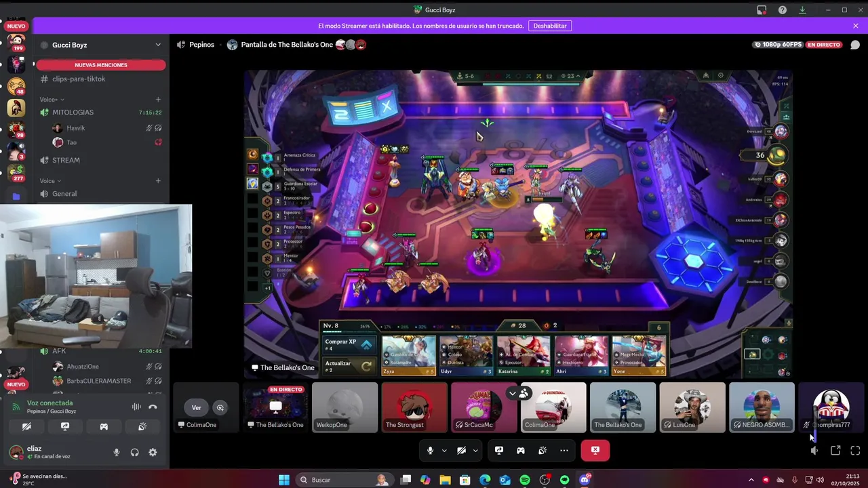Select WeikopOne participant tile
The image size is (868, 488).
coord(345,407)
